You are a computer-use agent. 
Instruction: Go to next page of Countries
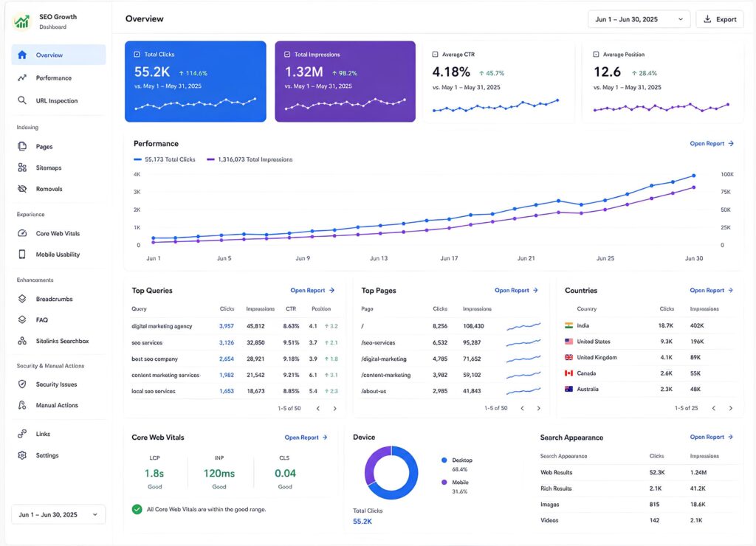click(731, 408)
